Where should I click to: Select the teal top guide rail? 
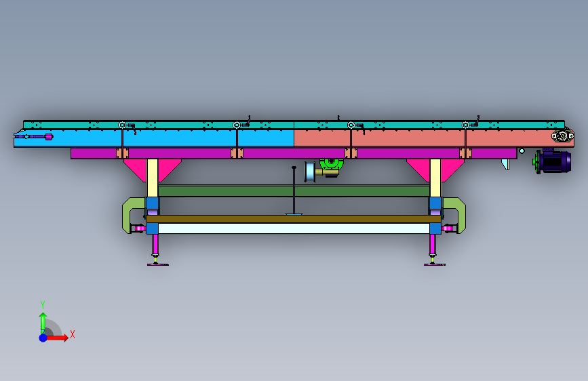294,125
